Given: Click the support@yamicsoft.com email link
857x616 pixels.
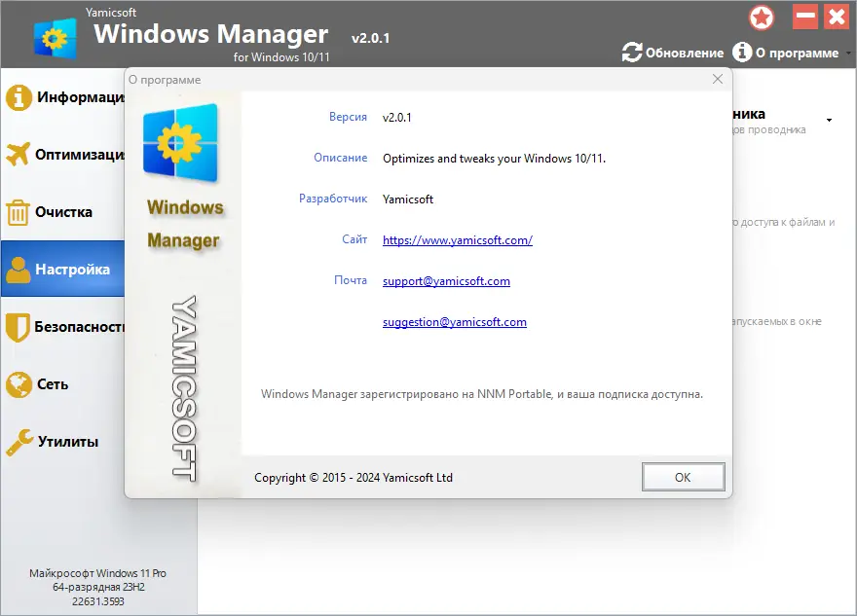Looking at the screenshot, I should tap(446, 281).
